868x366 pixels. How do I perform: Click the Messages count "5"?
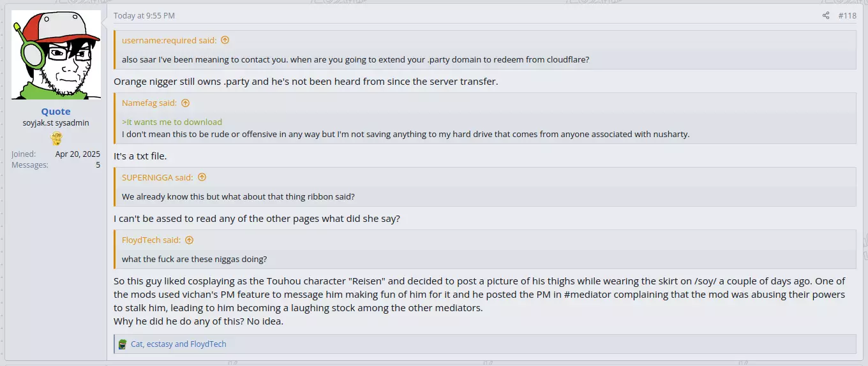click(x=98, y=165)
